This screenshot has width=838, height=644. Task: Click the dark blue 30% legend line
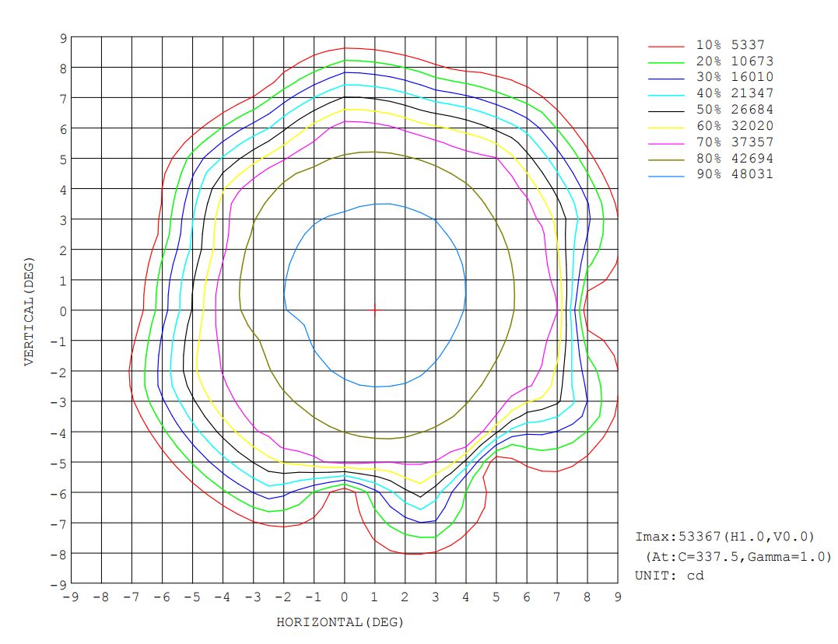666,78
